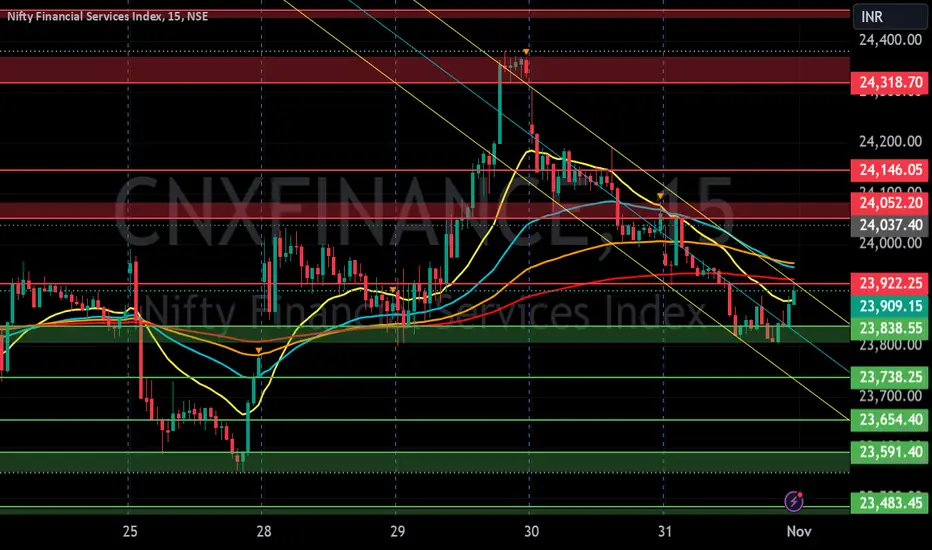The width and height of the screenshot is (932, 550).
Task: Open the INR currency selector
Action: click(889, 17)
